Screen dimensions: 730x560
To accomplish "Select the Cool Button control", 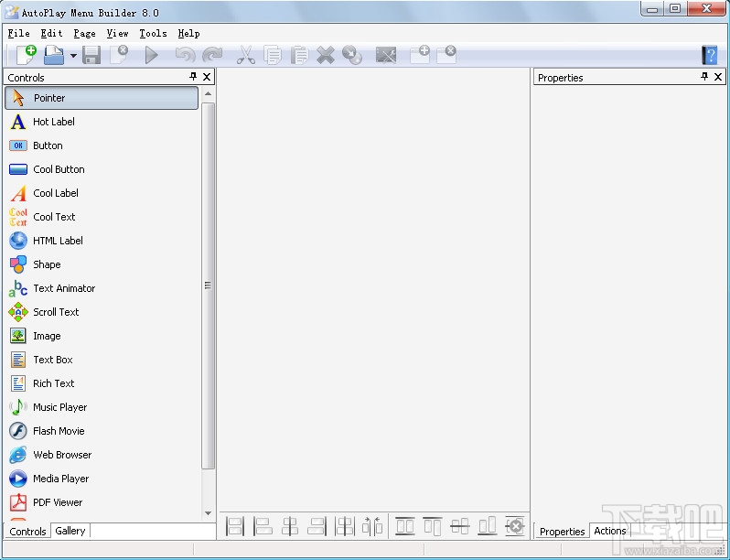I will click(x=102, y=169).
